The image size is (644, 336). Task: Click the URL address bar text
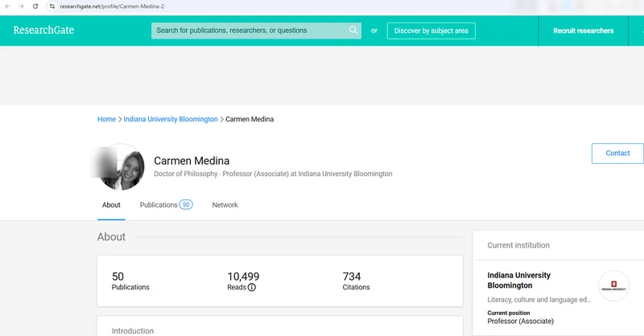(x=112, y=6)
